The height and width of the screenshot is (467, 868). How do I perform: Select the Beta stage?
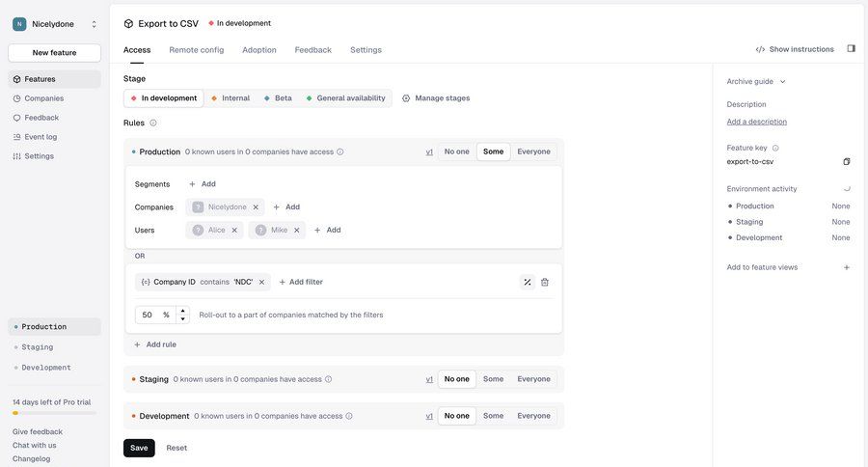click(x=278, y=98)
